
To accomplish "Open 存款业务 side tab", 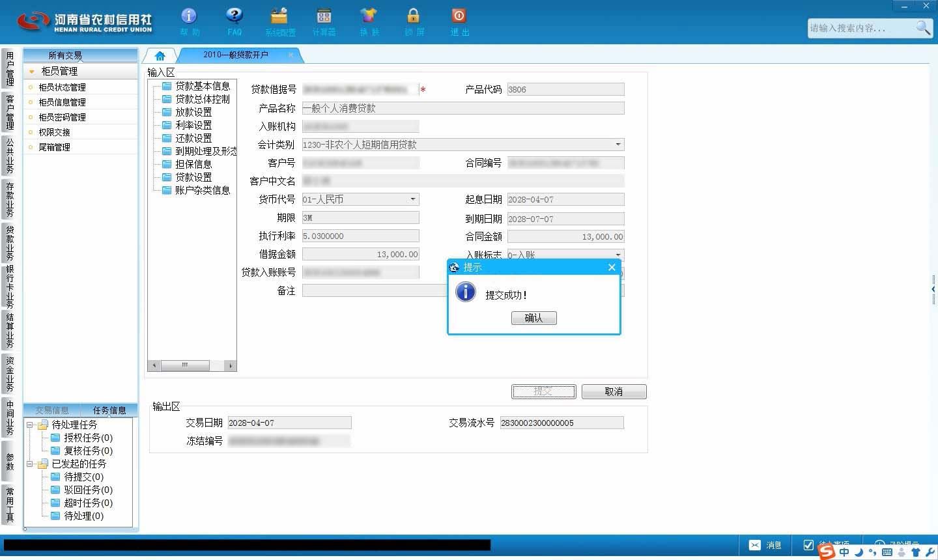I will tap(10, 199).
